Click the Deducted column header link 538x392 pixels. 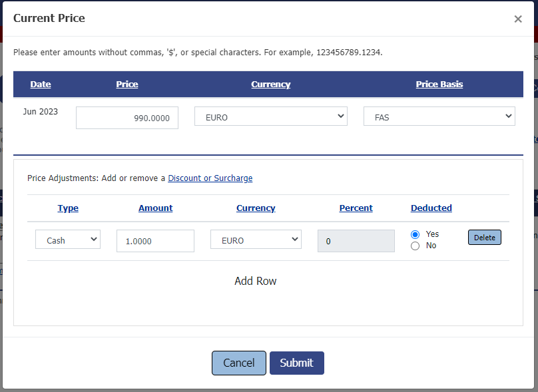(431, 208)
